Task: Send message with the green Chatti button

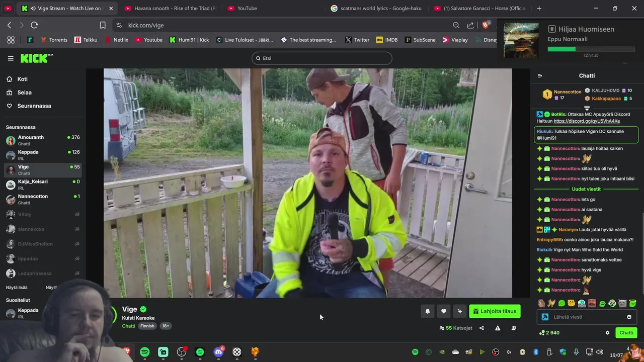Action: [626, 333]
